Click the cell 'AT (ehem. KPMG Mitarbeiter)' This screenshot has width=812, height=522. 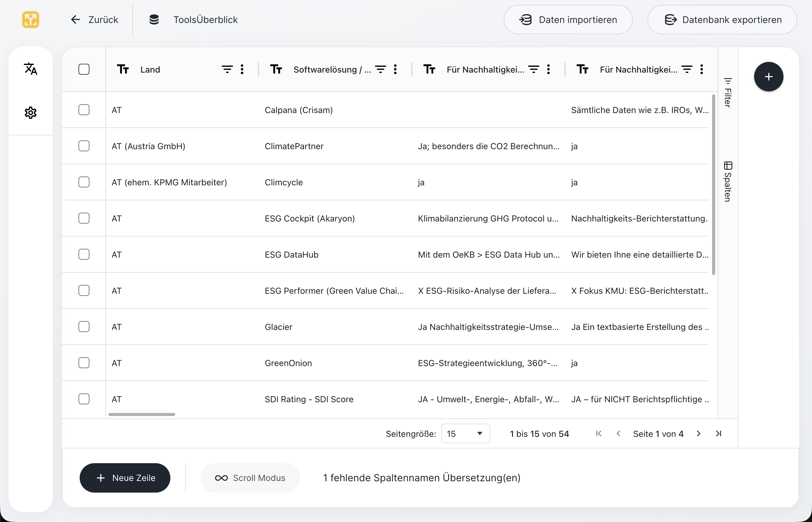click(x=182, y=182)
